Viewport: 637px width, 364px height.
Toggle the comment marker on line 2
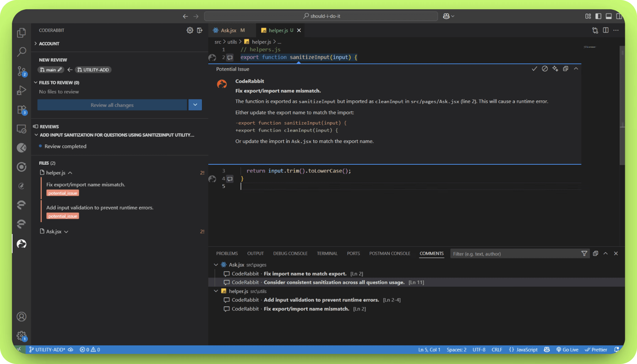[230, 57]
